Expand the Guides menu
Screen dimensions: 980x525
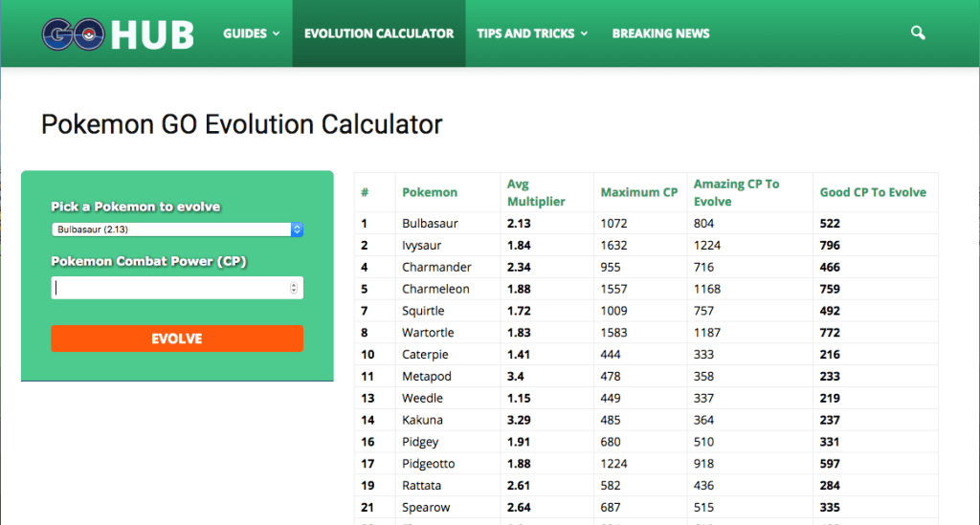252,33
